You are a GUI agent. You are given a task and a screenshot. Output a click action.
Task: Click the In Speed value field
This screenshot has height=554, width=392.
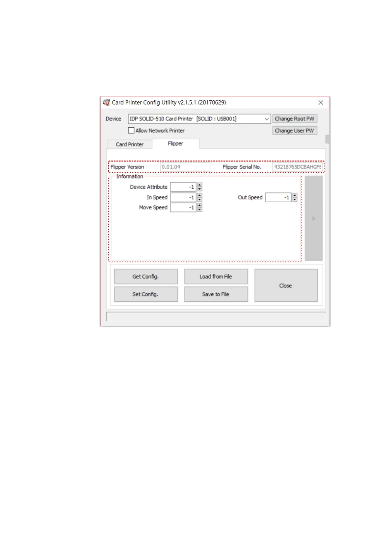click(183, 197)
